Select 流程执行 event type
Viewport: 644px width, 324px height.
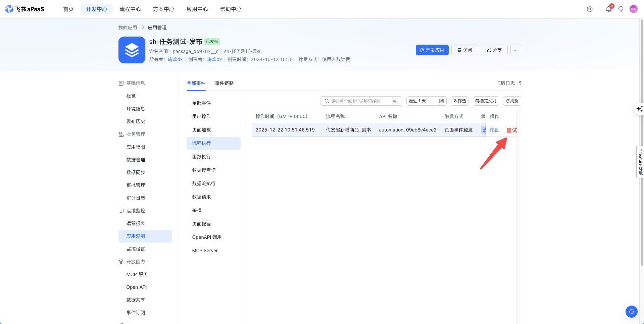point(214,143)
